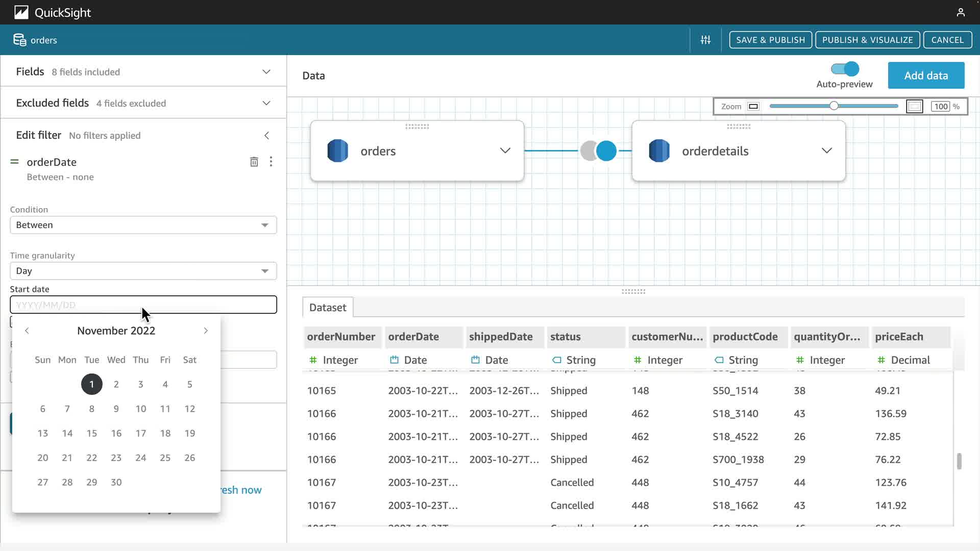980x551 pixels.
Task: Toggle the Auto-preview switch
Action: [845, 69]
